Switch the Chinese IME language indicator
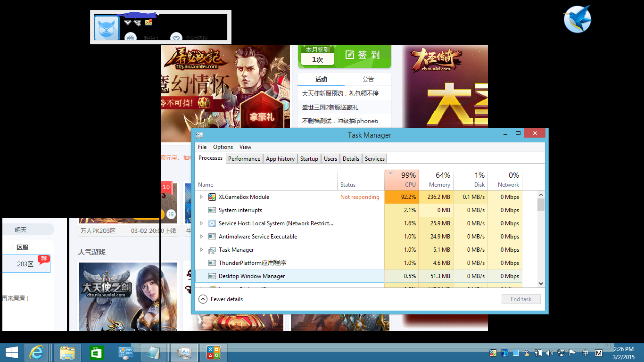Image resolution: width=644 pixels, height=362 pixels. (586, 353)
